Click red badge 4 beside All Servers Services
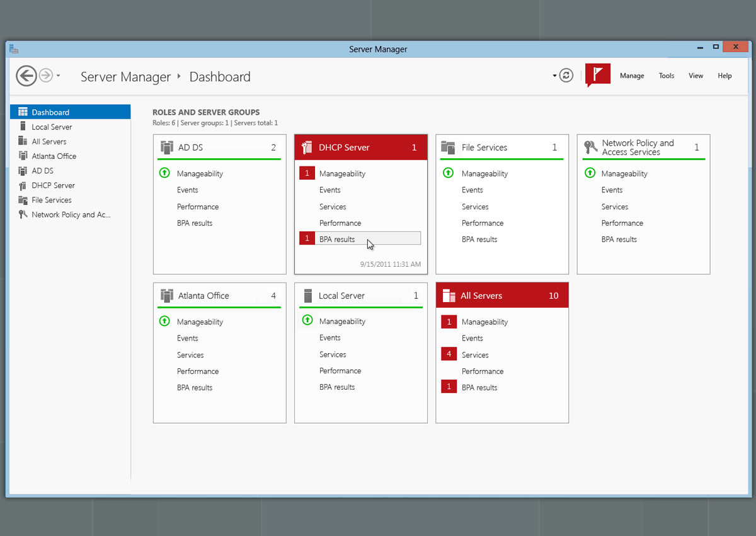This screenshot has width=756, height=536. point(449,354)
